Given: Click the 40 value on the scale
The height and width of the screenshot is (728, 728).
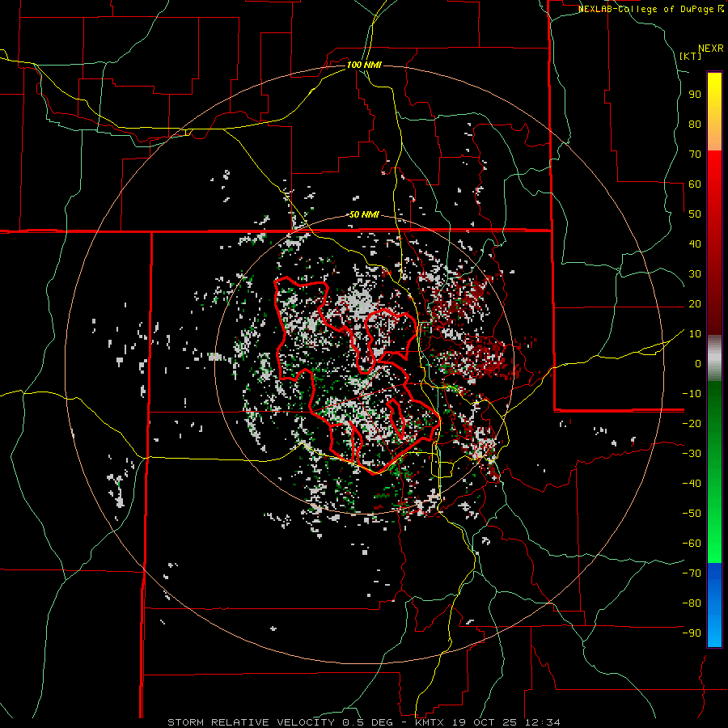Looking at the screenshot, I should pos(695,243).
